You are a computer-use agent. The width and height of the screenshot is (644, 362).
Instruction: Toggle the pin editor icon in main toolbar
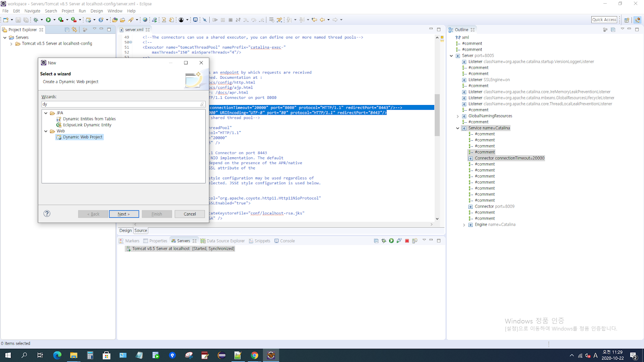[204, 20]
